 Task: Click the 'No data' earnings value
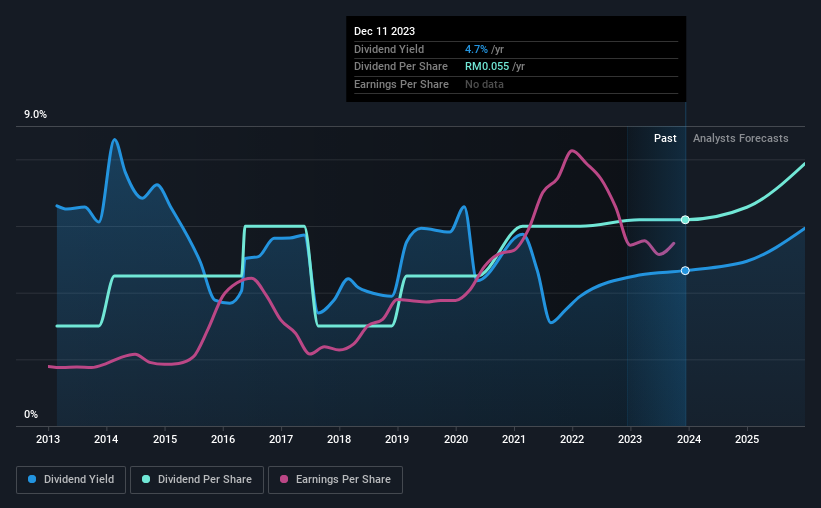(x=484, y=84)
